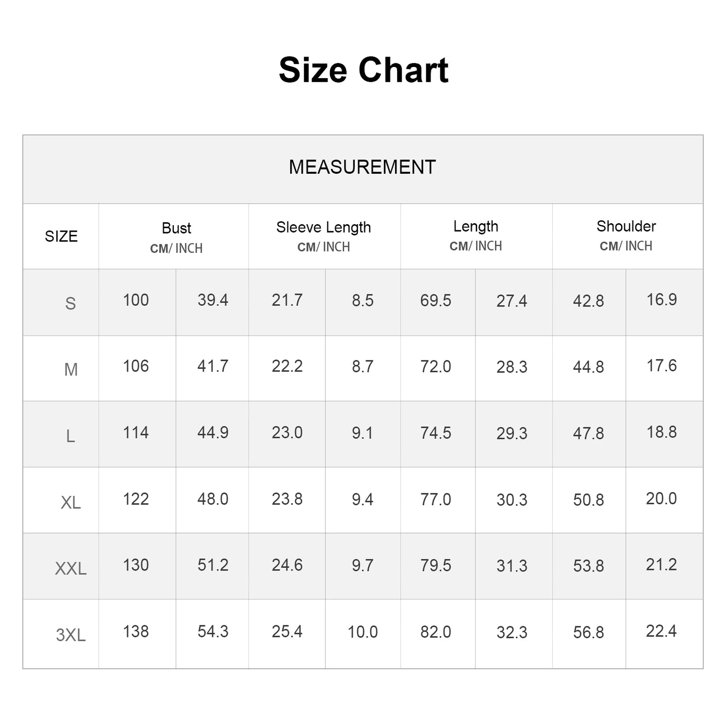This screenshot has width=728, height=726.
Task: Click shoulder inch value 22.4 for 3XL
Action: tap(661, 631)
